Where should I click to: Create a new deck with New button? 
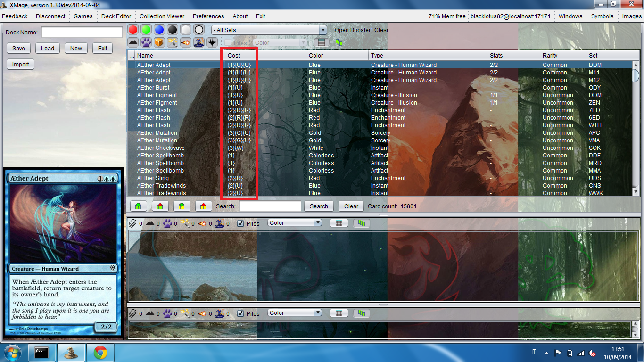[76, 48]
